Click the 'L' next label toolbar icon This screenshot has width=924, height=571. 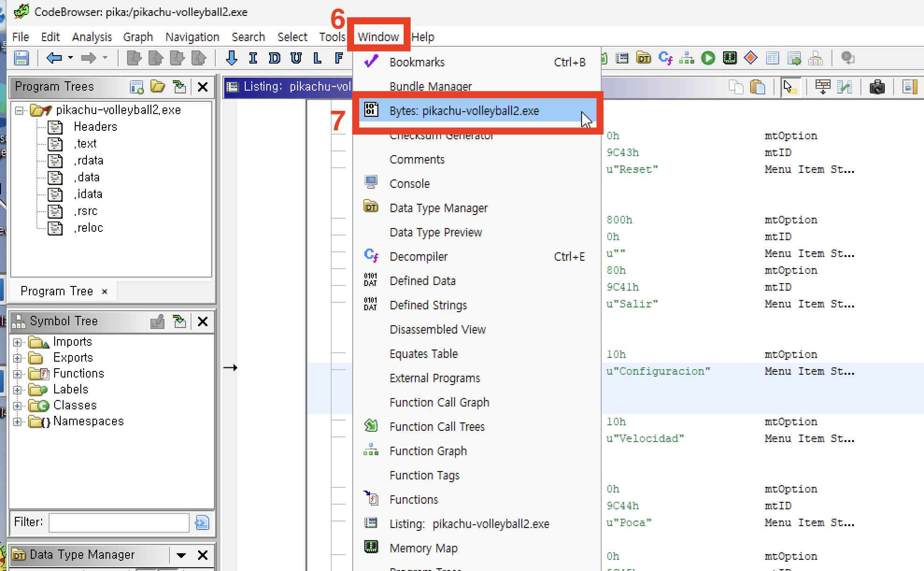[317, 58]
